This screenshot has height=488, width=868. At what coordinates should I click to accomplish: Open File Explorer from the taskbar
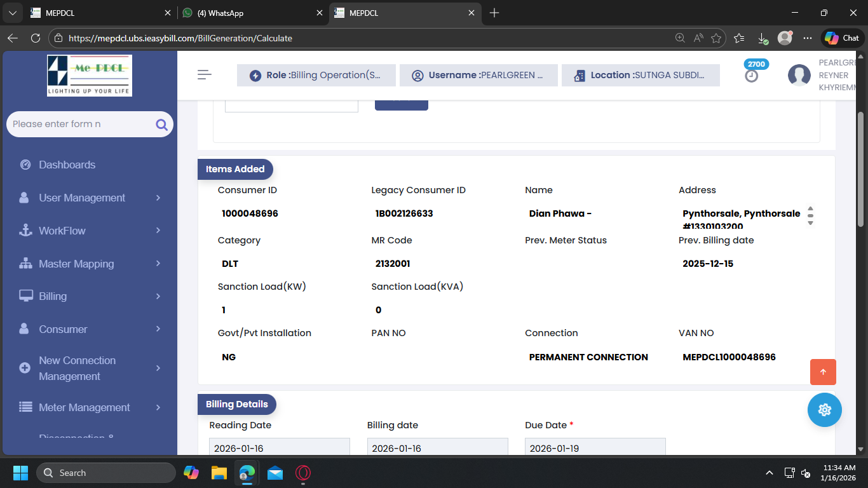click(x=219, y=473)
